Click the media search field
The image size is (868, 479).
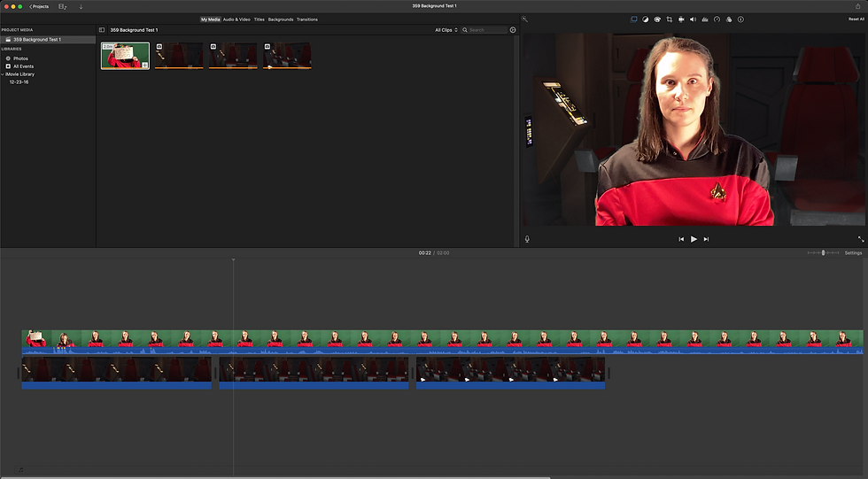click(484, 30)
